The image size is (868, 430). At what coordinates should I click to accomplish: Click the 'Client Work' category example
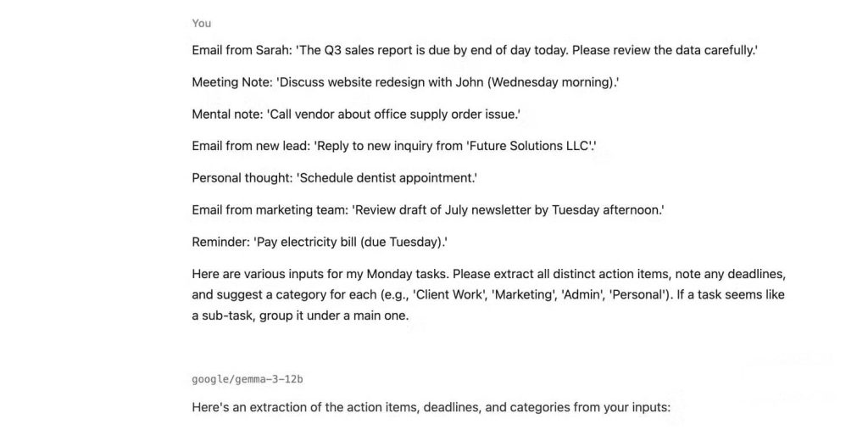[x=448, y=295]
